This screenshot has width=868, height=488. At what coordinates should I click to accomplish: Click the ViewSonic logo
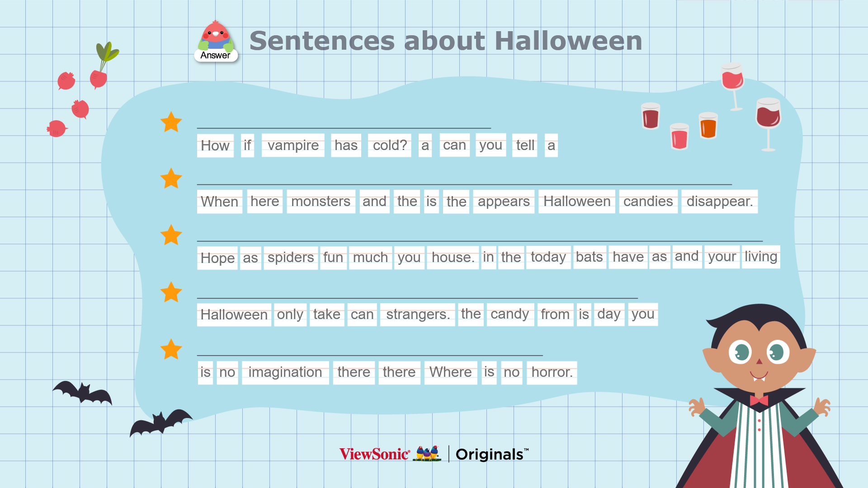coord(375,454)
